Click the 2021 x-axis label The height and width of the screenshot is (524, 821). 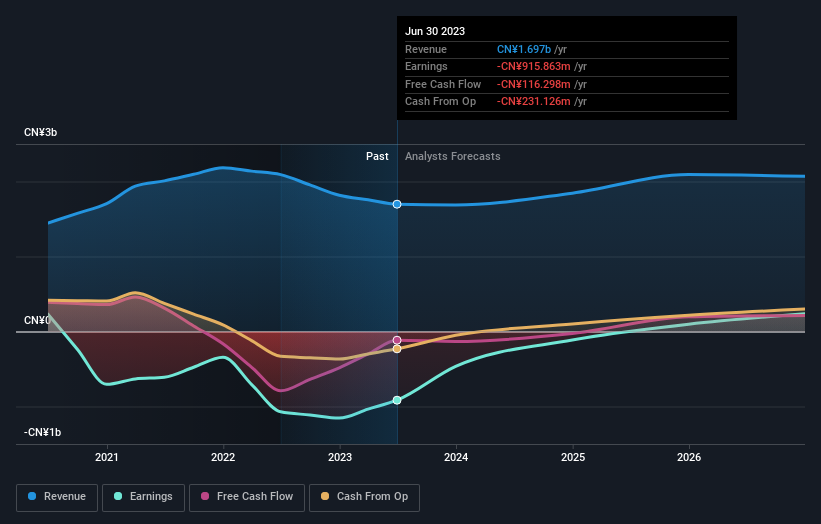coord(107,457)
